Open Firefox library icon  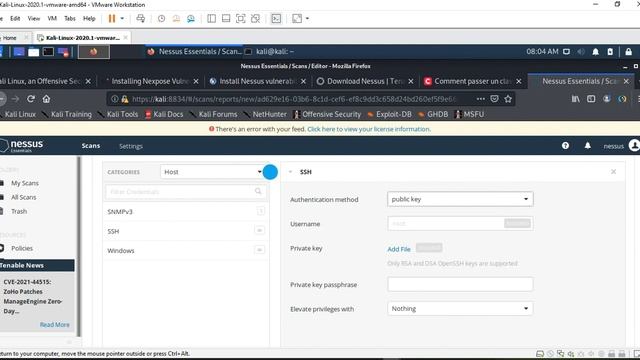point(576,99)
